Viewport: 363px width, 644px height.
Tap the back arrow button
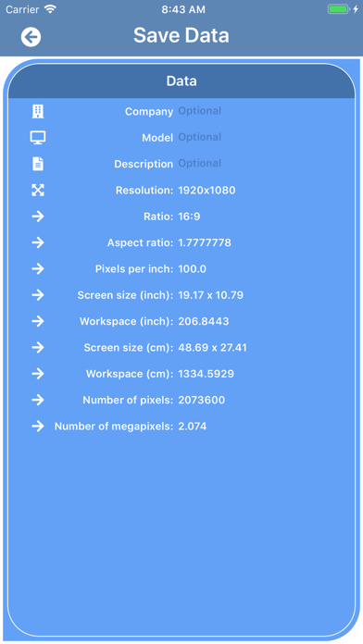[x=31, y=37]
